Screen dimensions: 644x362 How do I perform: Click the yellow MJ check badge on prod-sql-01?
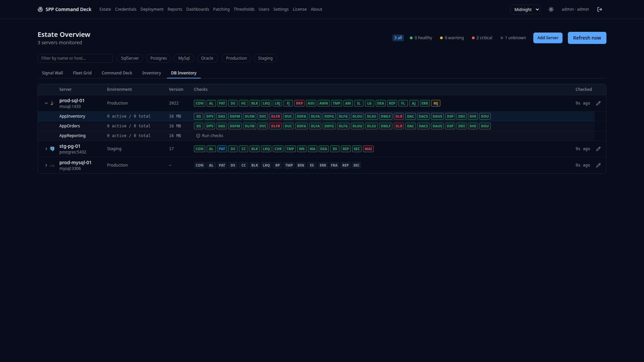pos(436,103)
